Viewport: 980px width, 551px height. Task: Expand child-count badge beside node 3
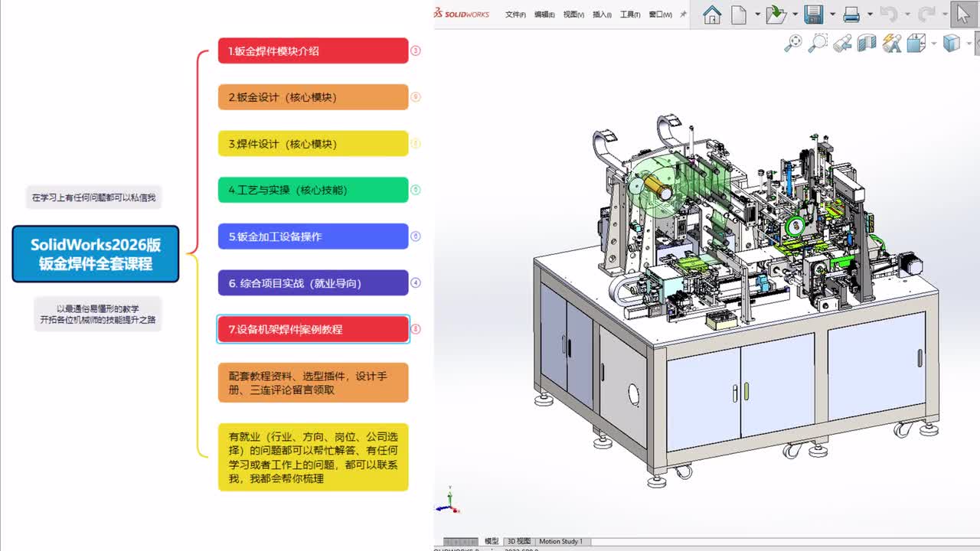coord(416,144)
